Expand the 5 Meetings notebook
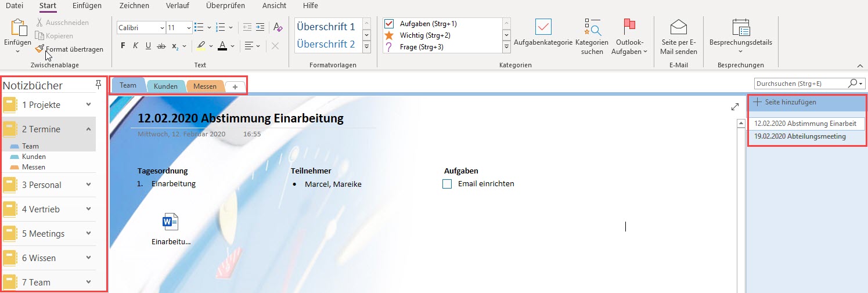This screenshot has width=868, height=293. (88, 233)
